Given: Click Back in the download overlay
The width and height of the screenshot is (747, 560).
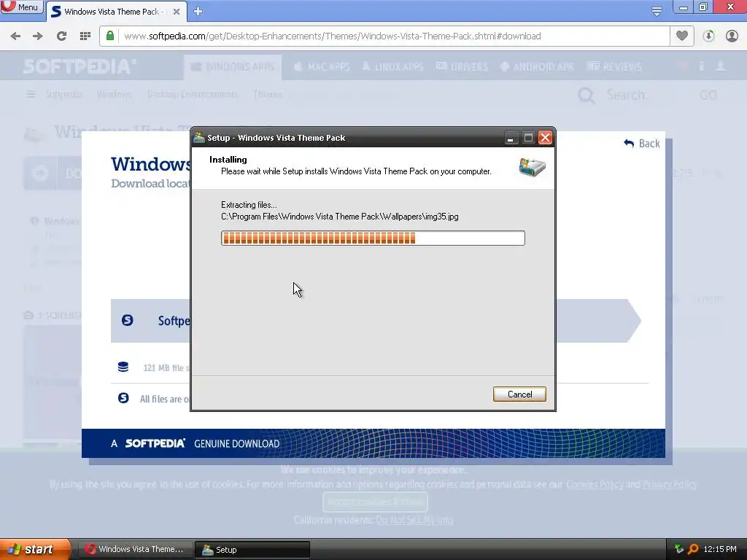Looking at the screenshot, I should pyautogui.click(x=642, y=144).
